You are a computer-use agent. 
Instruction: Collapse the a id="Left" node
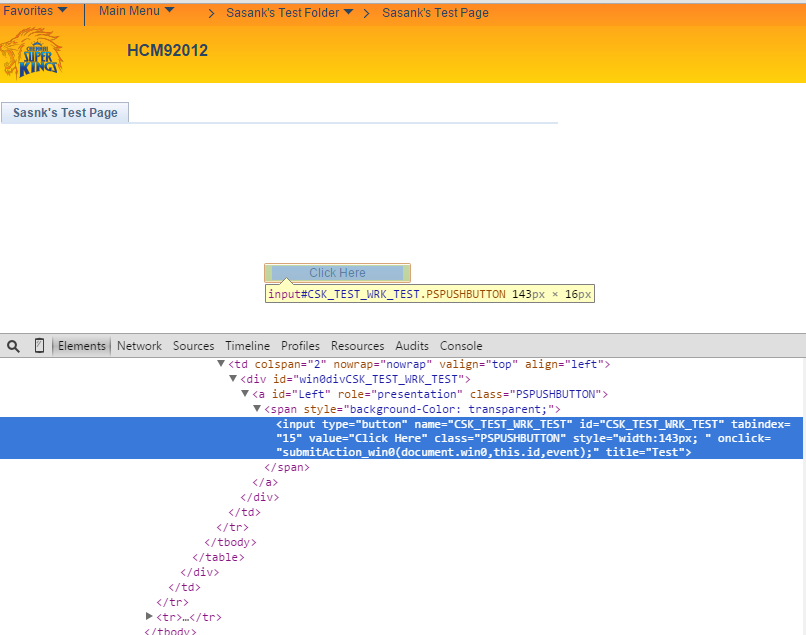click(245, 393)
